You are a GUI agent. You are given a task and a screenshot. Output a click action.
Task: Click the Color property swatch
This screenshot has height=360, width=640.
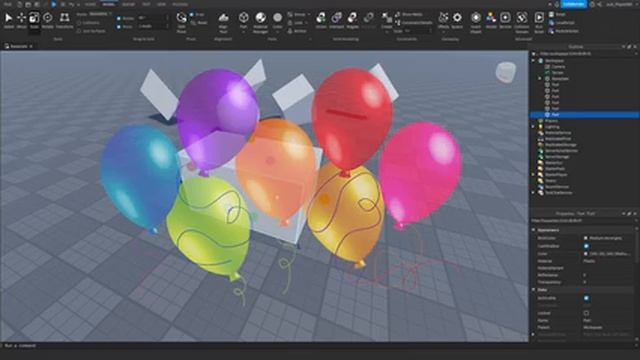[x=586, y=253]
